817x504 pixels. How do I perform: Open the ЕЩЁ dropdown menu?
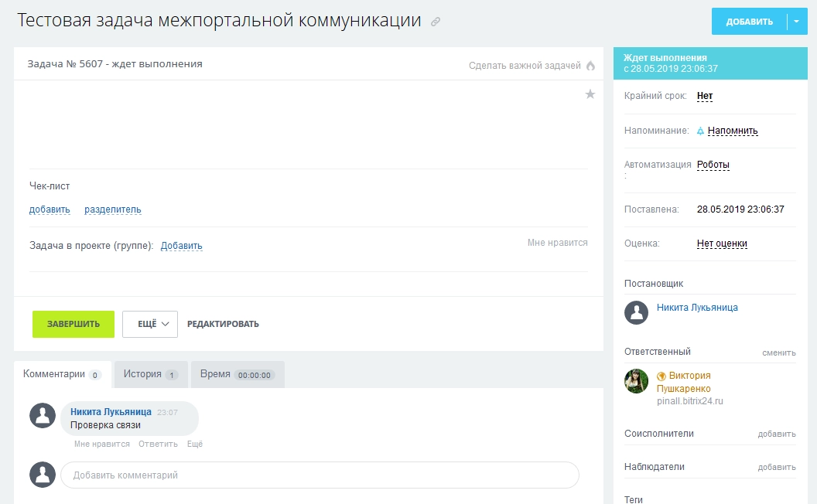click(x=149, y=324)
